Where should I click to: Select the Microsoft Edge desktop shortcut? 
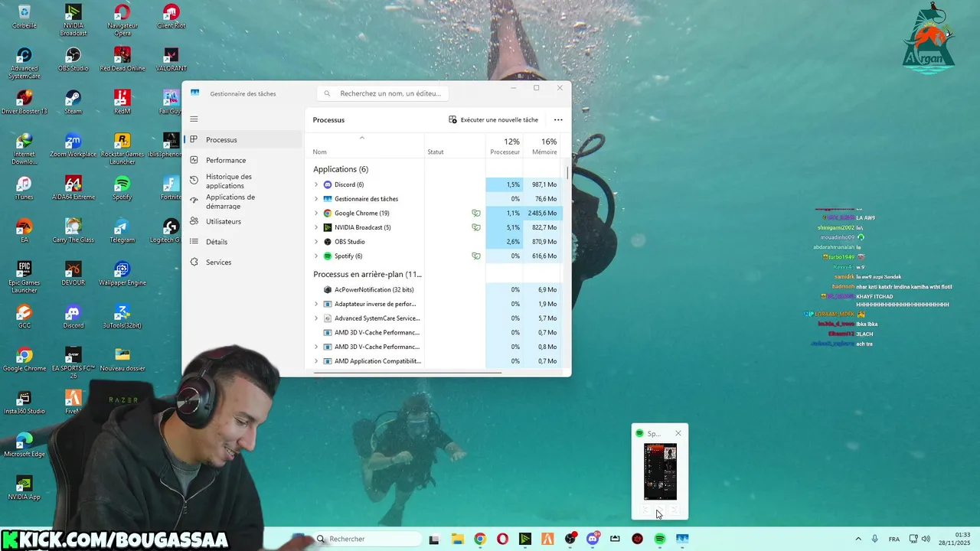pos(24,445)
